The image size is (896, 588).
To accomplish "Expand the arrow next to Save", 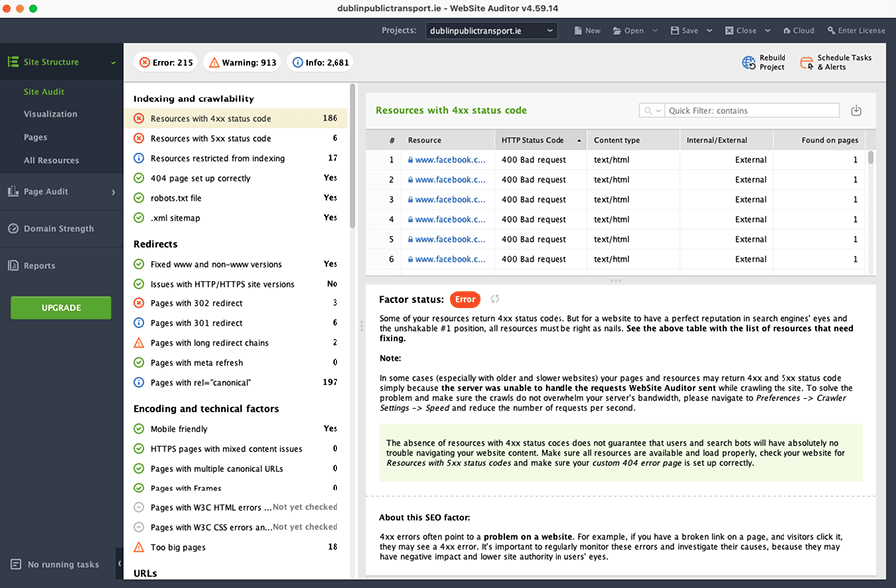I will (709, 30).
